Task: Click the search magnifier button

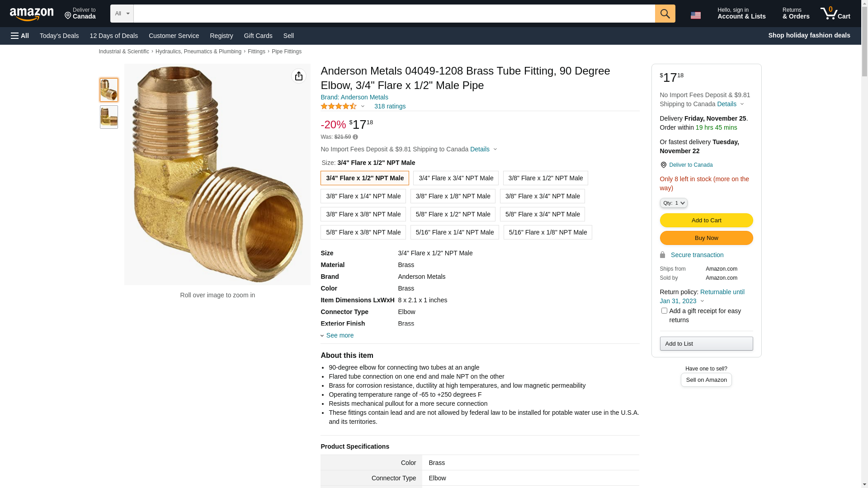Action: point(665,14)
